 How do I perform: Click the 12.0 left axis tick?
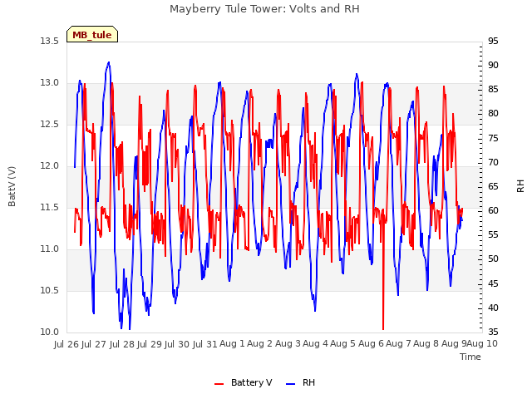coord(50,166)
